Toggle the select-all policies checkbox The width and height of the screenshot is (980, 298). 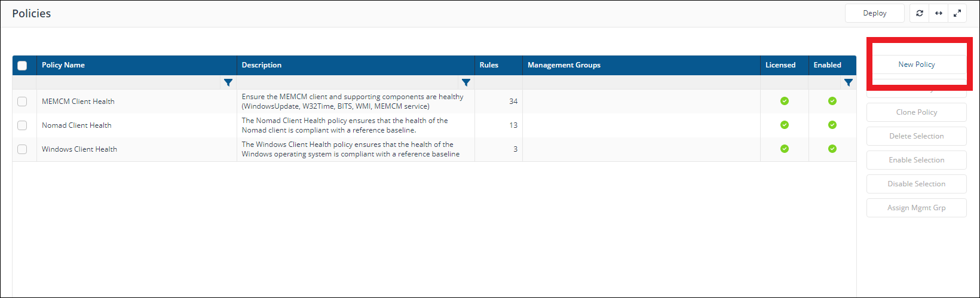(x=22, y=66)
